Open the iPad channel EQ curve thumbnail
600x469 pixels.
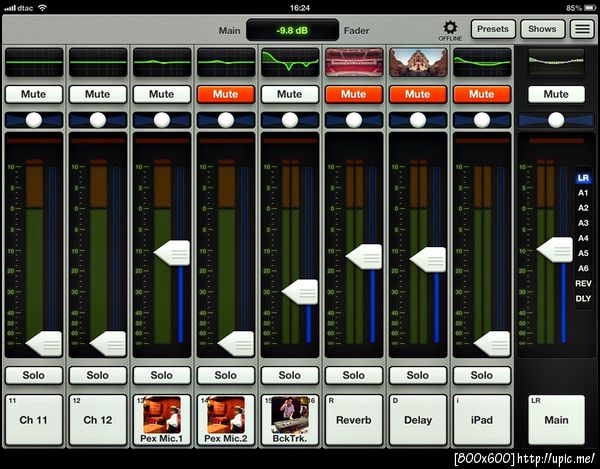(x=482, y=62)
